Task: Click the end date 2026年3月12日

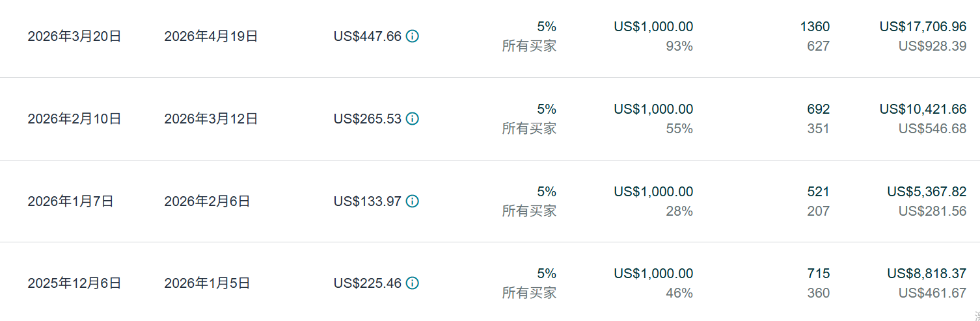Action: [211, 119]
